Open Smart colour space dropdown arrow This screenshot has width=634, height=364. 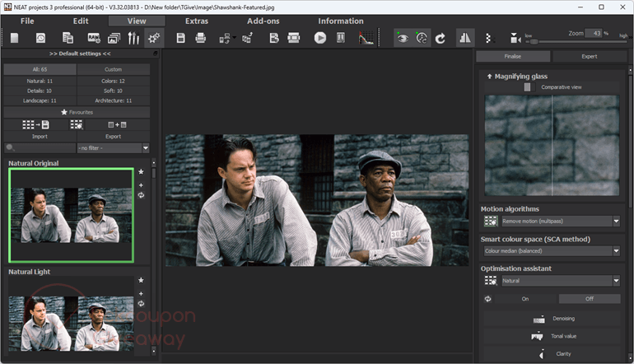click(616, 251)
